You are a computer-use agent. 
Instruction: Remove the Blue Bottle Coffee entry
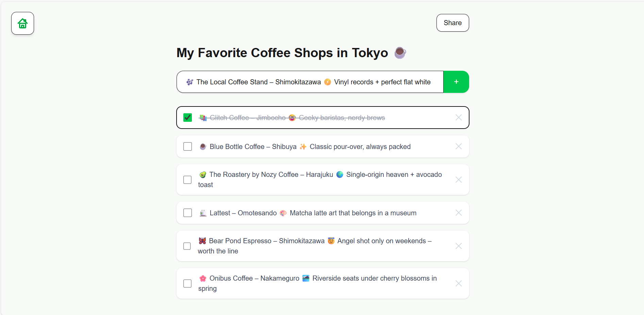(x=459, y=147)
